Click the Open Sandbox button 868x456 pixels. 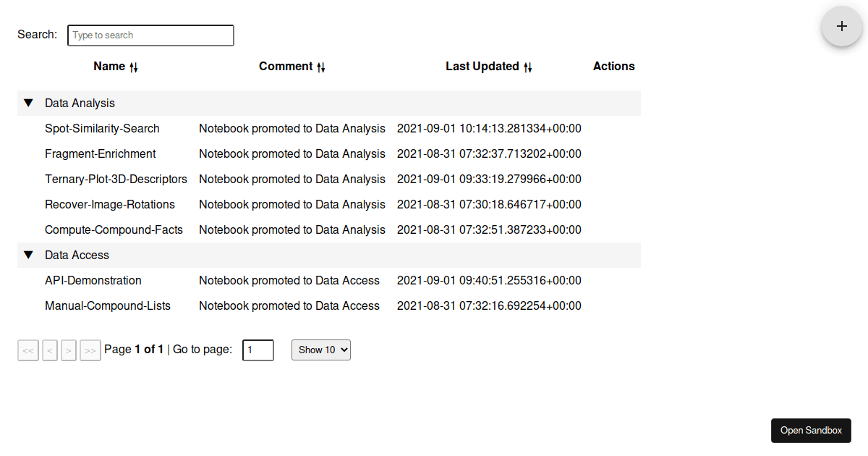tap(811, 430)
